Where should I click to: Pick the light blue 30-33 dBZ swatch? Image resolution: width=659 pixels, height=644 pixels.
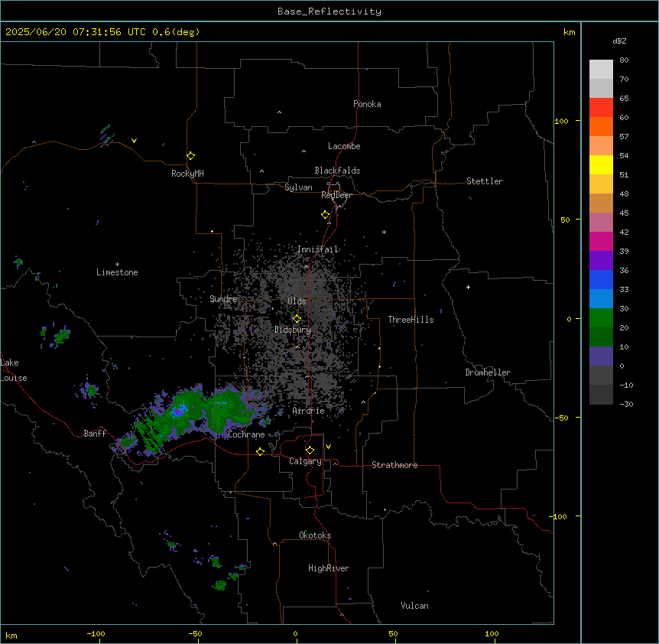coord(601,298)
